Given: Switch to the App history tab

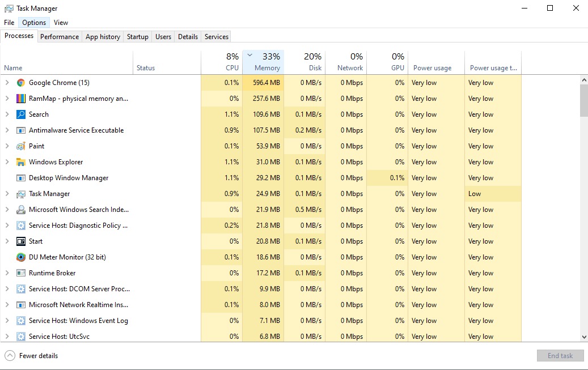Looking at the screenshot, I should click(x=103, y=37).
